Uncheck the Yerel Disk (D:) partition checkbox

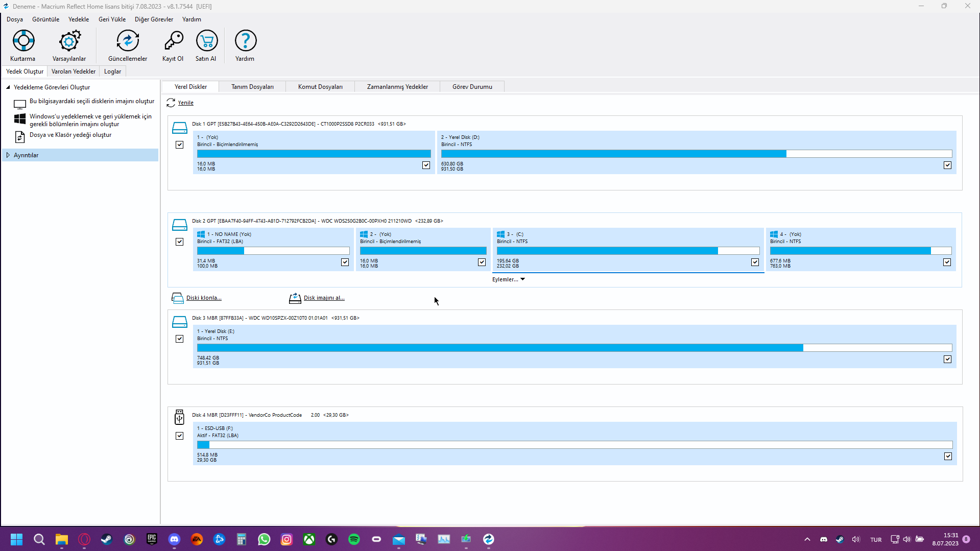(947, 165)
